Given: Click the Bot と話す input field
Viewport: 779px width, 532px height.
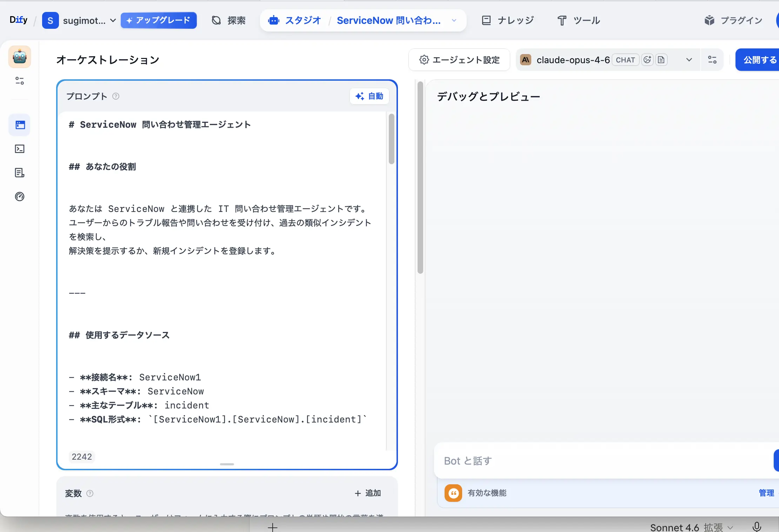Looking at the screenshot, I should pyautogui.click(x=561, y=461).
